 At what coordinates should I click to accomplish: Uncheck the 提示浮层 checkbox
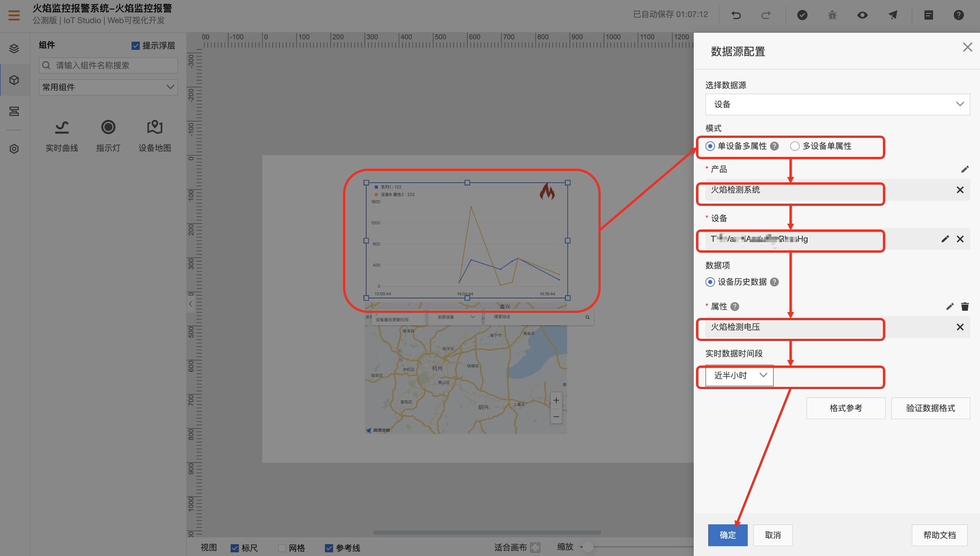[135, 46]
